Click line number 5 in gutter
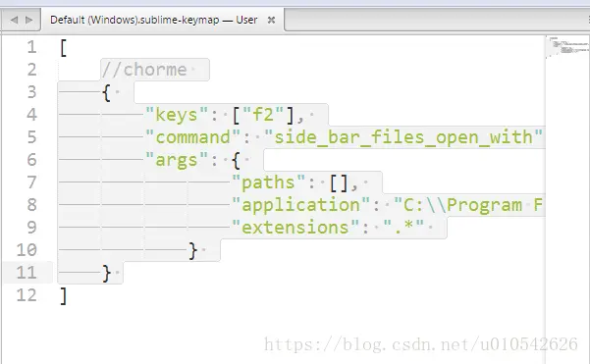Screen dimensions: 590x364 click(31, 137)
